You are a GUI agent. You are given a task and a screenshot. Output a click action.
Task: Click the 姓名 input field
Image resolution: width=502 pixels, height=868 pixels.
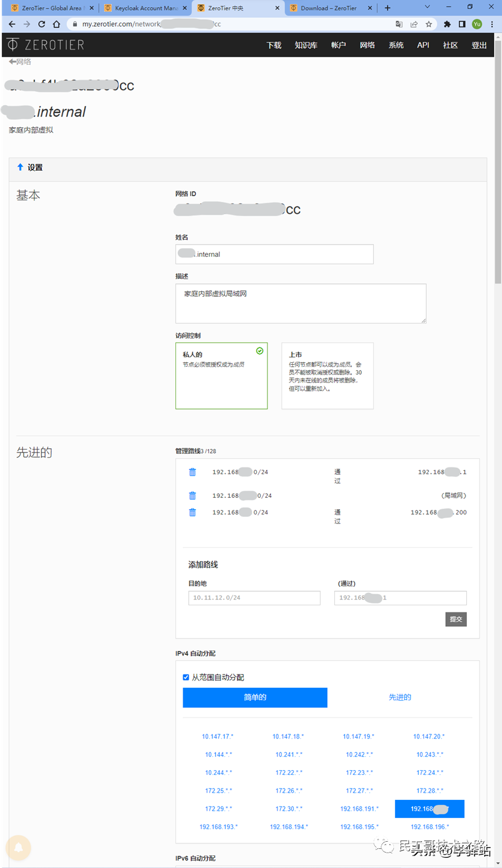coord(275,254)
